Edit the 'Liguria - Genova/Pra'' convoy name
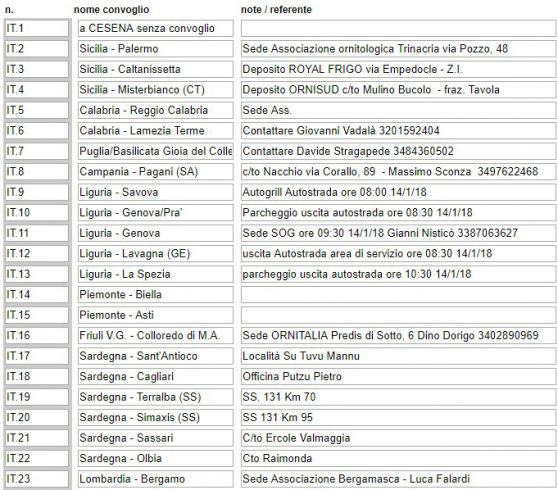Screen dimensions: 558x490 tap(156, 212)
